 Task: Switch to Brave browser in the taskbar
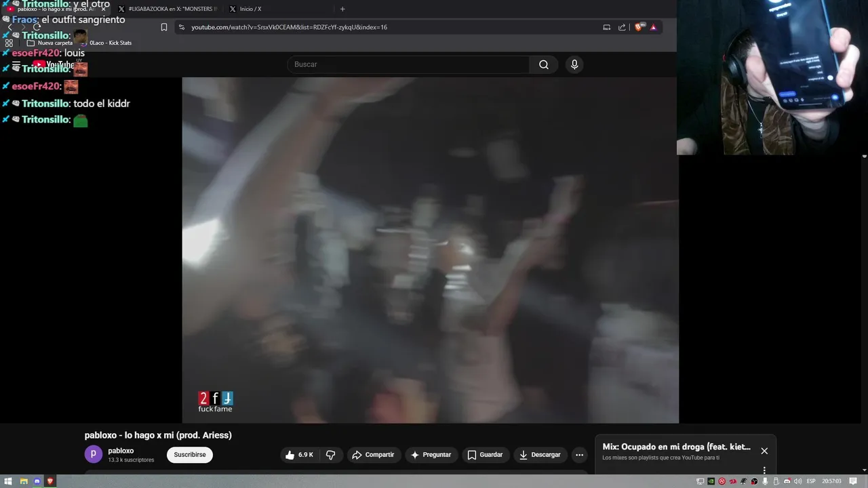(x=50, y=481)
